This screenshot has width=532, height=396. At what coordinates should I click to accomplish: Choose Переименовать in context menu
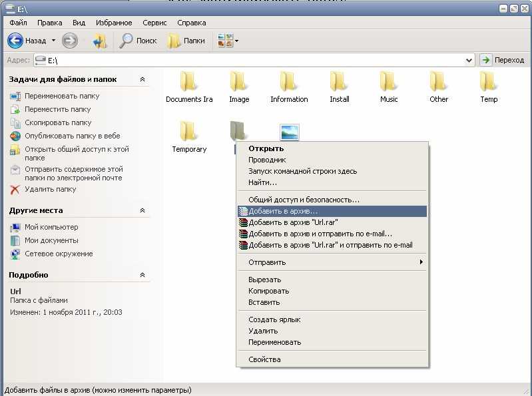(x=332, y=342)
